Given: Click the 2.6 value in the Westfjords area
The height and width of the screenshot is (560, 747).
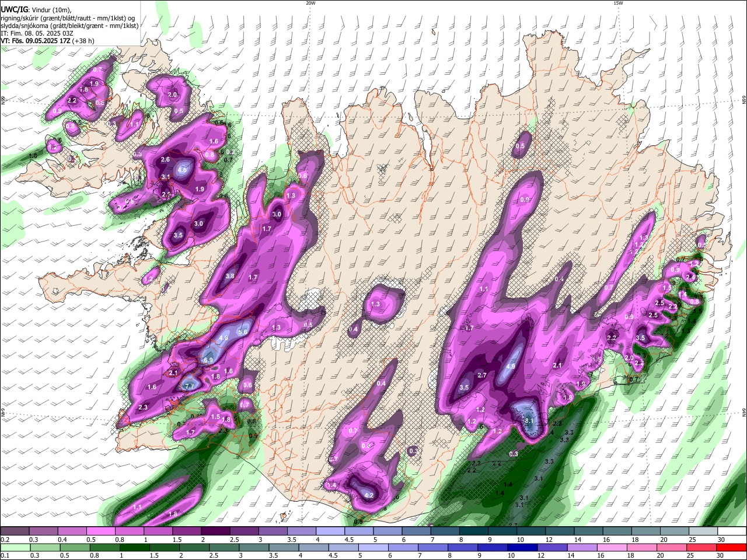Looking at the screenshot, I should coord(165,159).
